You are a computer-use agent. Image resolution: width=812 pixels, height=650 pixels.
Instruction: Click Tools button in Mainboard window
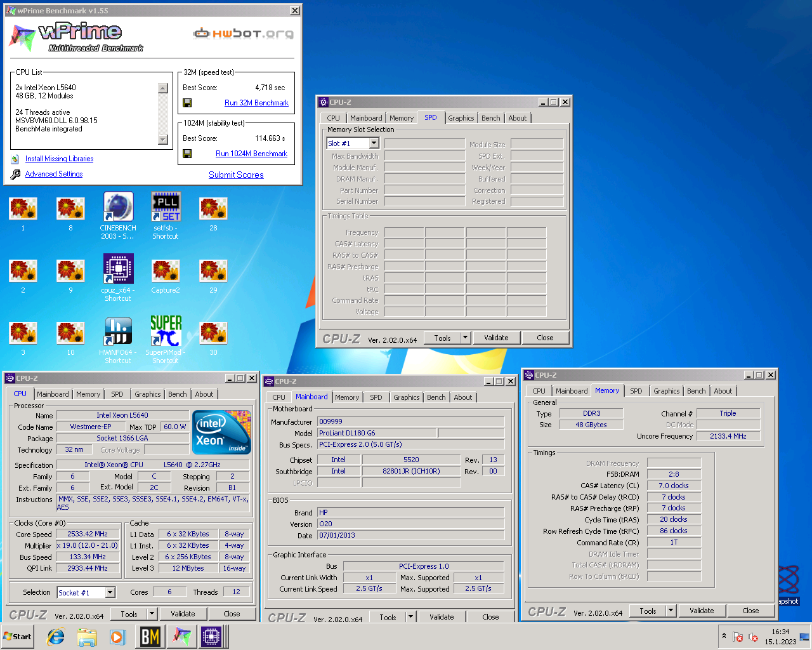388,617
